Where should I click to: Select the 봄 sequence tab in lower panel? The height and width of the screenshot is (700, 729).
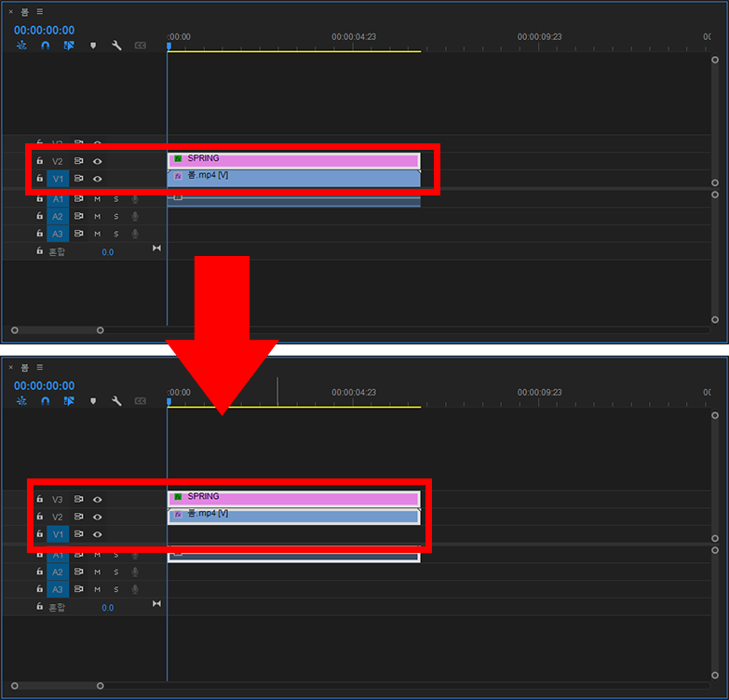[25, 368]
